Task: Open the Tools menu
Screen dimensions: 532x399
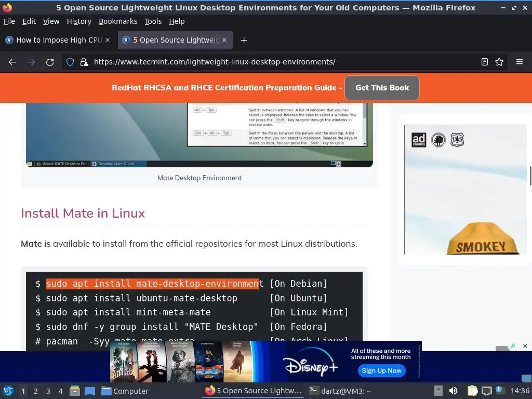Action: pyautogui.click(x=153, y=21)
